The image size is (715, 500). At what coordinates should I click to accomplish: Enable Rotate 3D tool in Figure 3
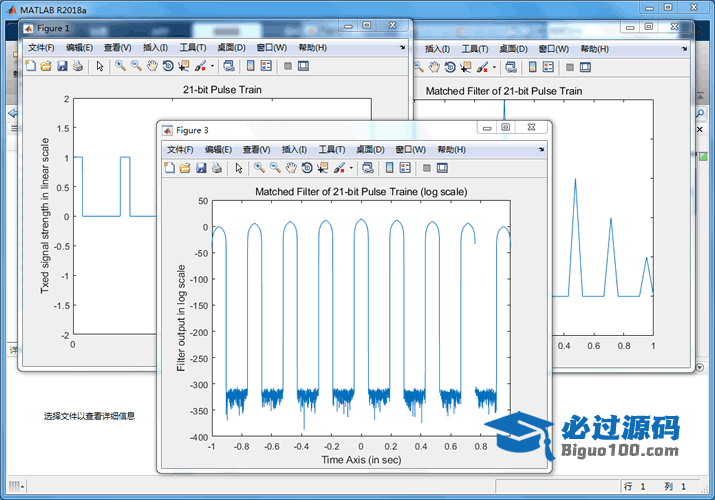(307, 168)
